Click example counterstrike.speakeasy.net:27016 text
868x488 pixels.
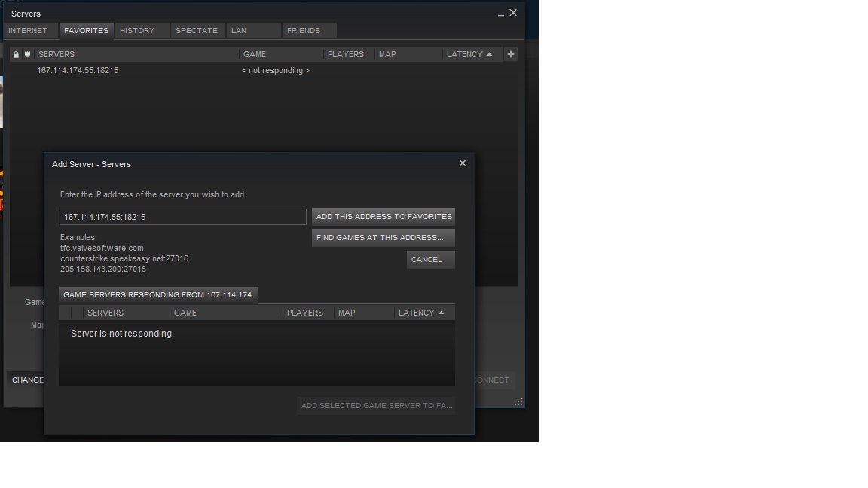pyautogui.click(x=124, y=258)
